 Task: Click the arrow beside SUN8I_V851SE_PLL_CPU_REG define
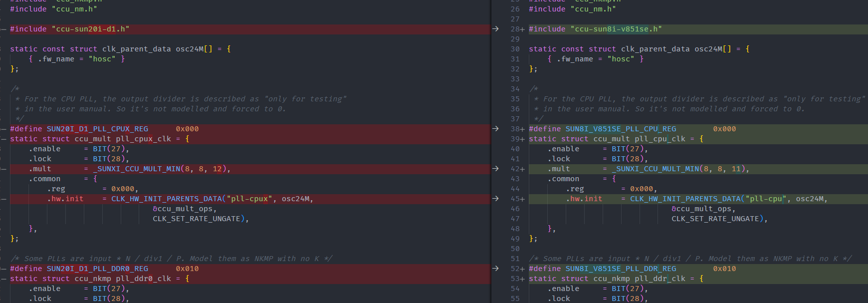(x=495, y=129)
